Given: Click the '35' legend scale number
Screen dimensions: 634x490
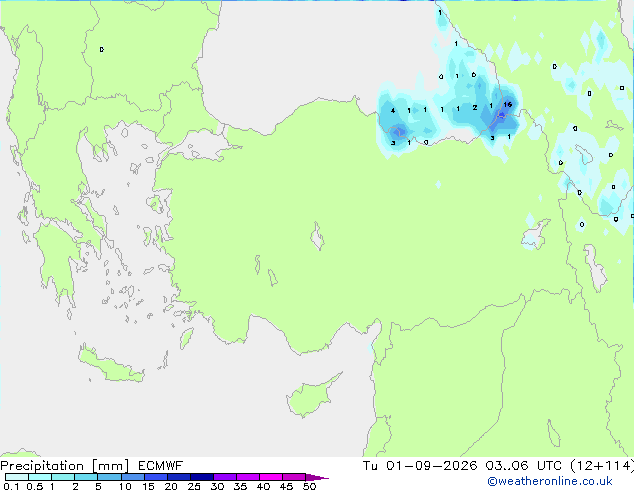Looking at the screenshot, I should 240,486.
